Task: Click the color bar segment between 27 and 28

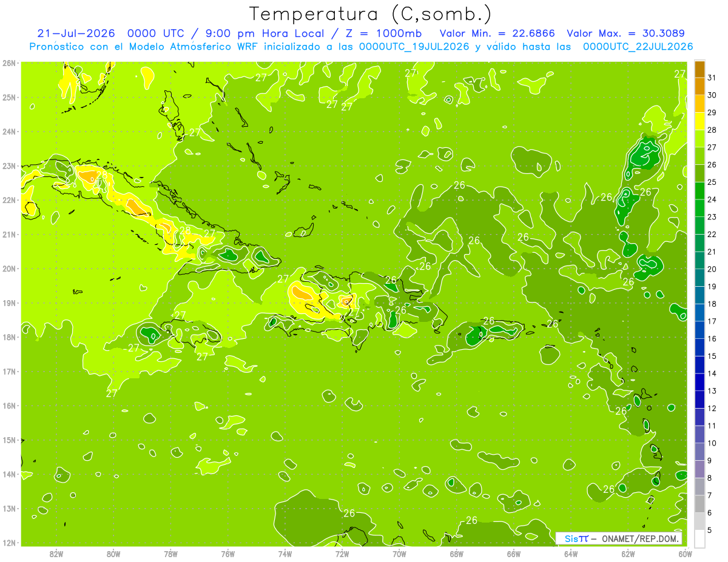Action: click(699, 139)
